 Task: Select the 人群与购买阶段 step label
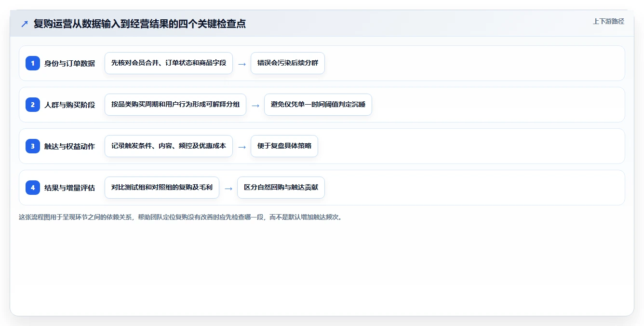(69, 105)
